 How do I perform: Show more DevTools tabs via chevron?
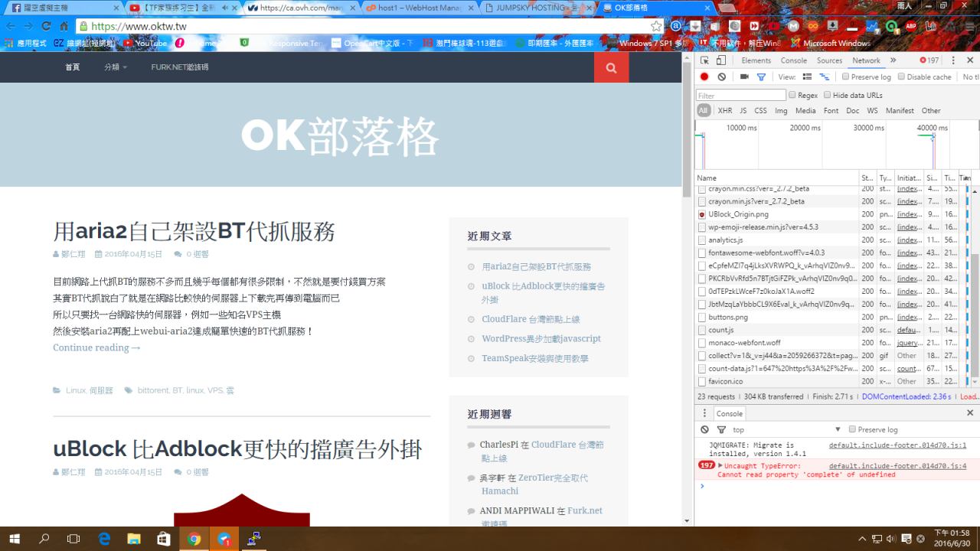893,60
